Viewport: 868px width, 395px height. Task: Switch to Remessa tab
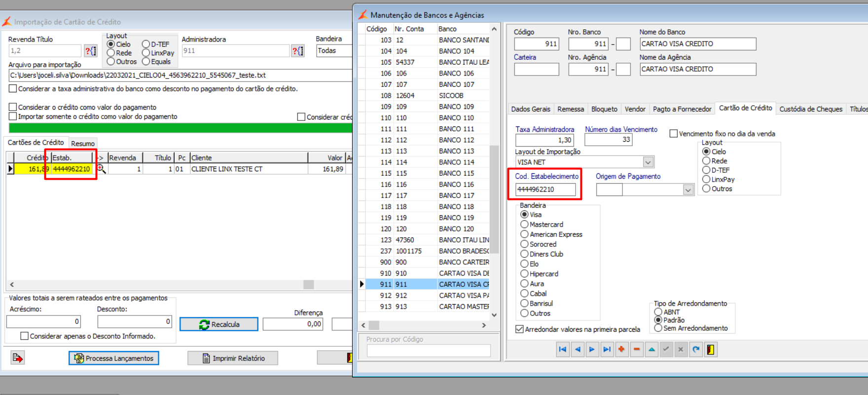(x=571, y=109)
